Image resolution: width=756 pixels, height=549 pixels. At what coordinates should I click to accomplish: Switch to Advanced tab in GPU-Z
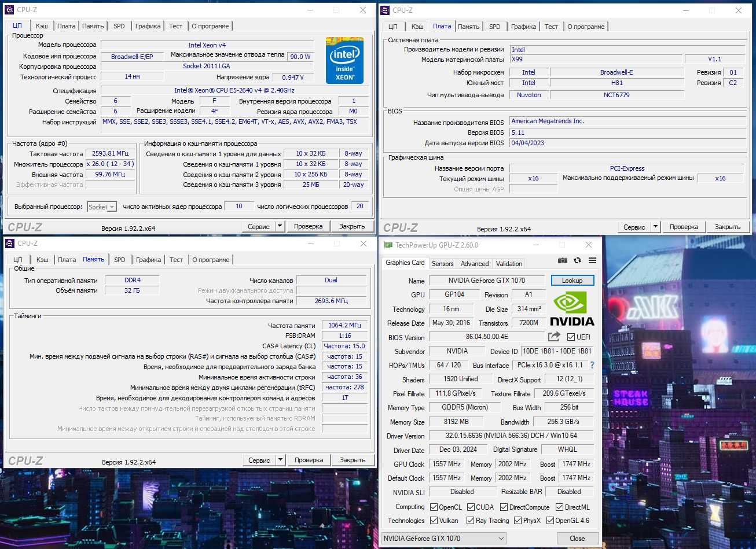[475, 263]
